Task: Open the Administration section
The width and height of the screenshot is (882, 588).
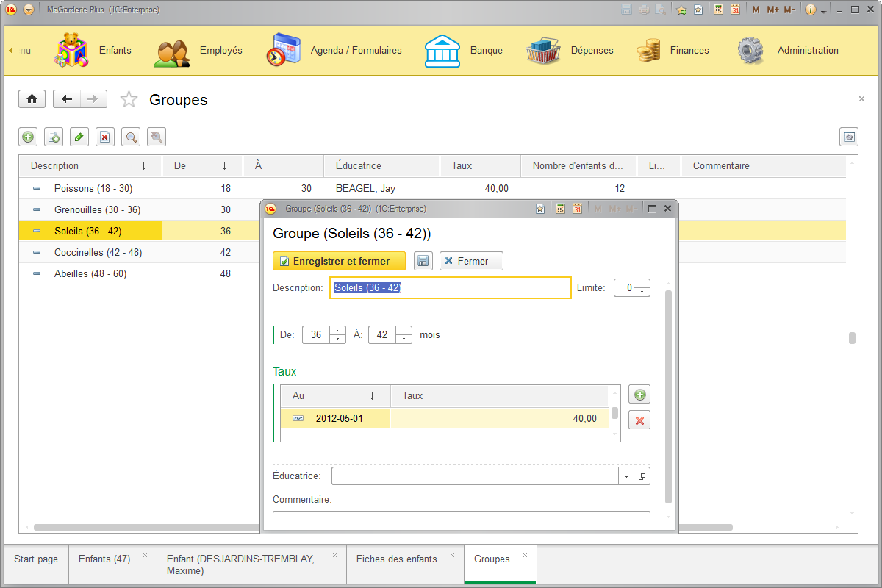Action: (x=808, y=50)
